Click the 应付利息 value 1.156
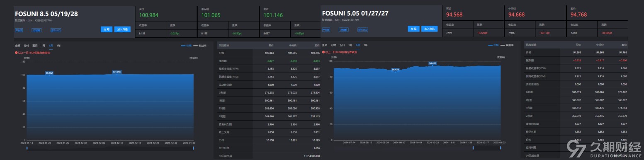 pyautogui.click(x=317, y=148)
